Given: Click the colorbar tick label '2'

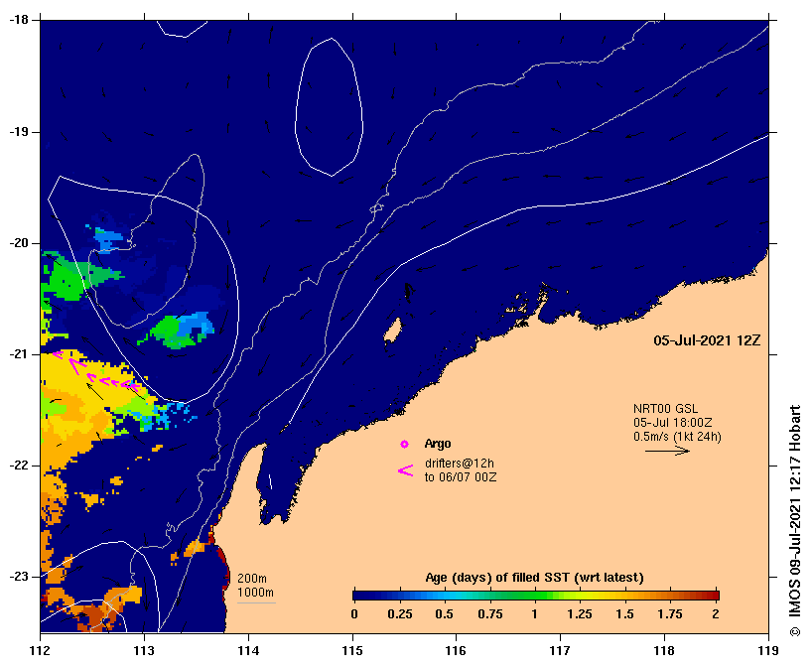Looking at the screenshot, I should pos(716,614).
